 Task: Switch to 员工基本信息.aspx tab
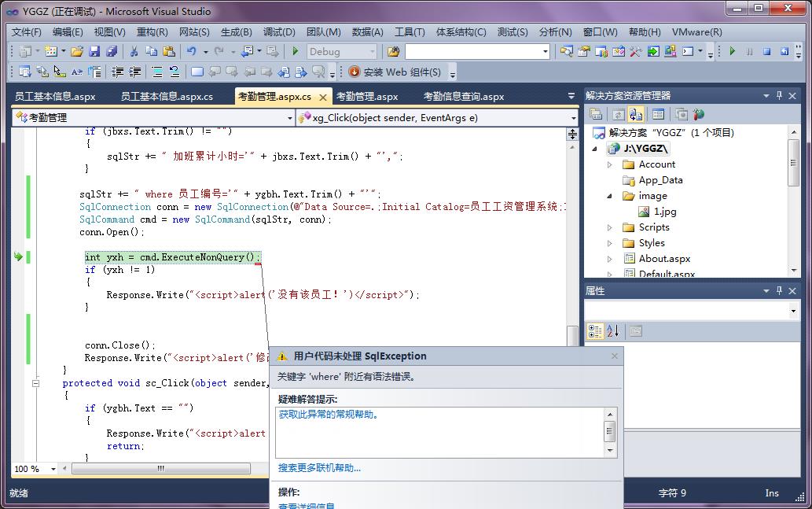coord(55,97)
